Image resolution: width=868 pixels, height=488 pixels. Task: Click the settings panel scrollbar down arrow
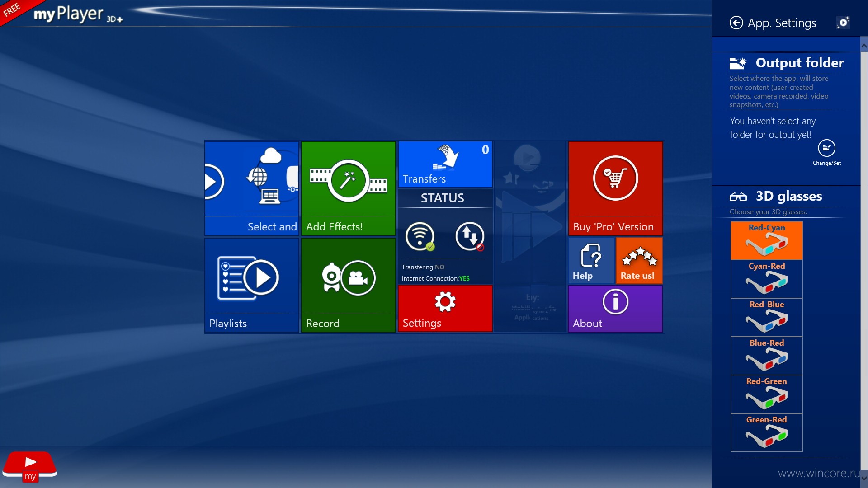[864, 478]
